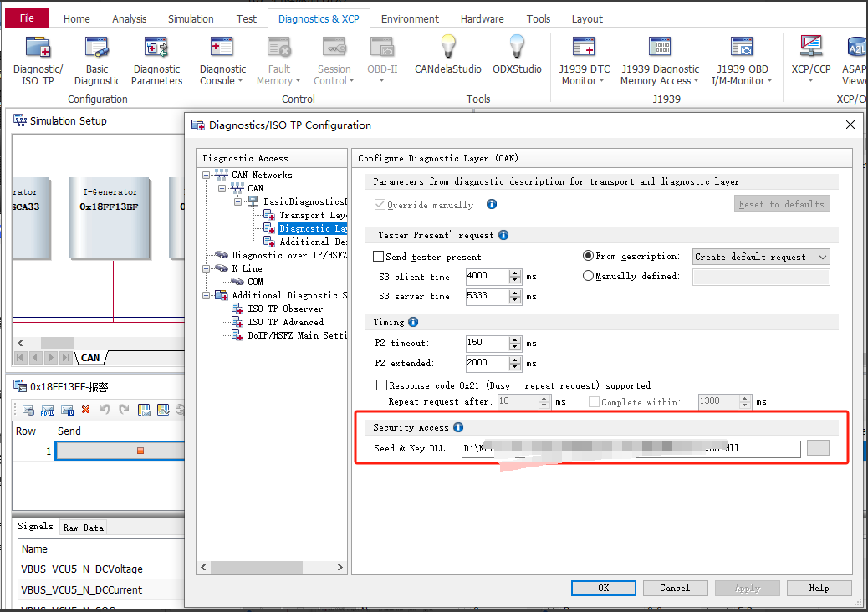Enable Response code 0x21 supported checkbox
The image size is (868, 612).
(381, 385)
